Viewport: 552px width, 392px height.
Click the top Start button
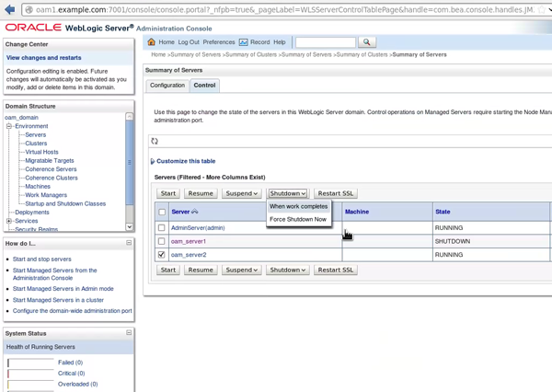168,193
